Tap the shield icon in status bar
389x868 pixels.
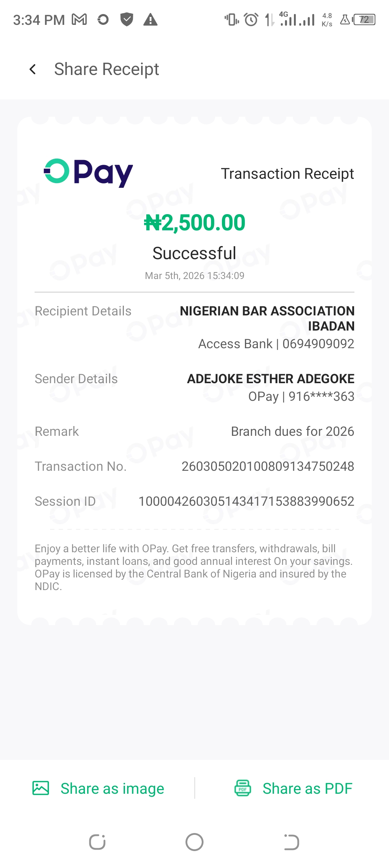click(x=126, y=19)
